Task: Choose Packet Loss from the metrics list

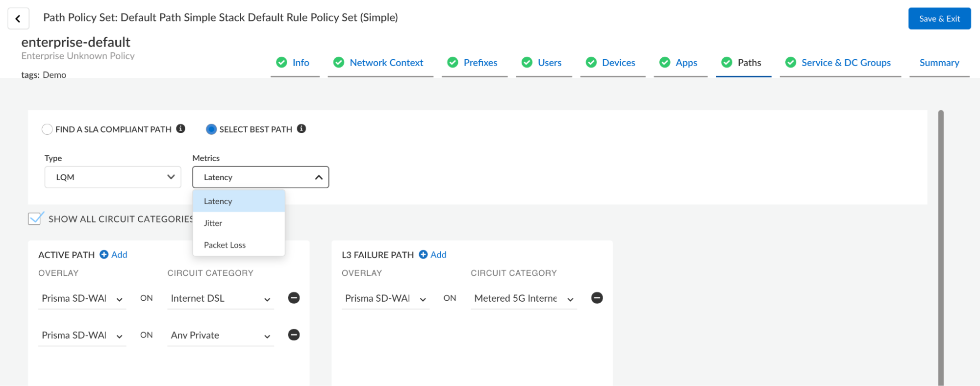Action: tap(225, 245)
